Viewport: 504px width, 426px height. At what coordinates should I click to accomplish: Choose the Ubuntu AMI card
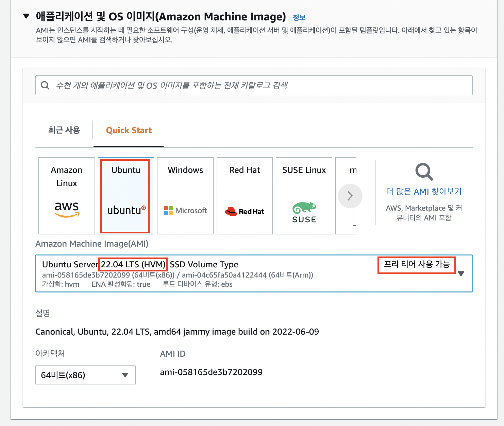click(126, 196)
